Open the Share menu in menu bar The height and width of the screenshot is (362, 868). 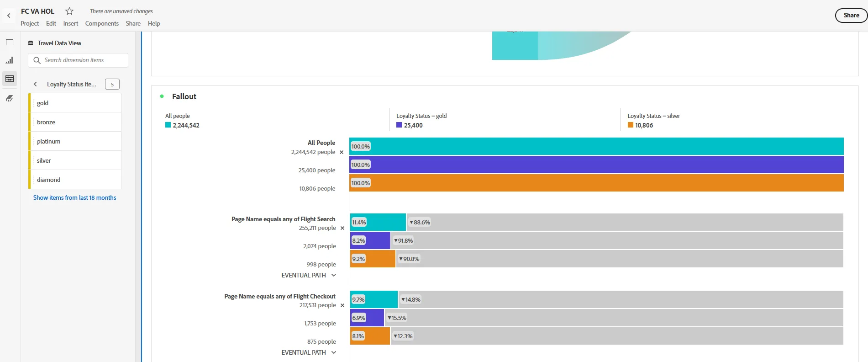point(133,23)
